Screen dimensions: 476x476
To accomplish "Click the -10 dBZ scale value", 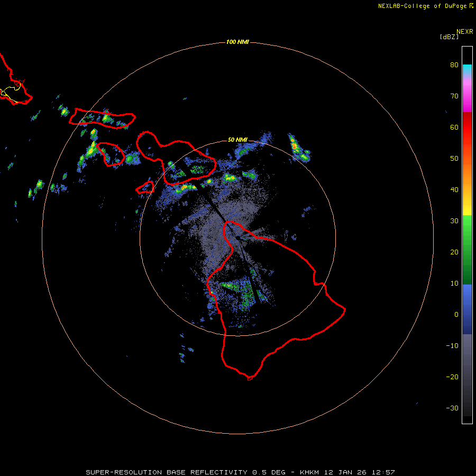I will (x=452, y=346).
